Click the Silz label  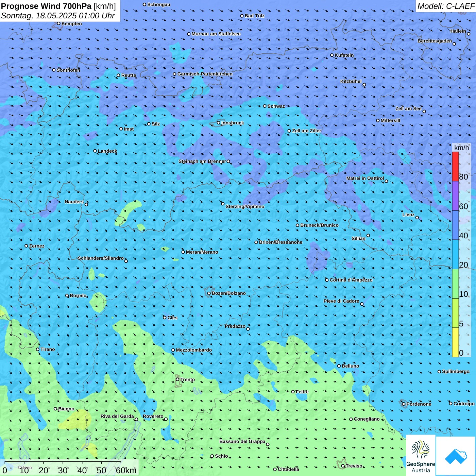156,124
